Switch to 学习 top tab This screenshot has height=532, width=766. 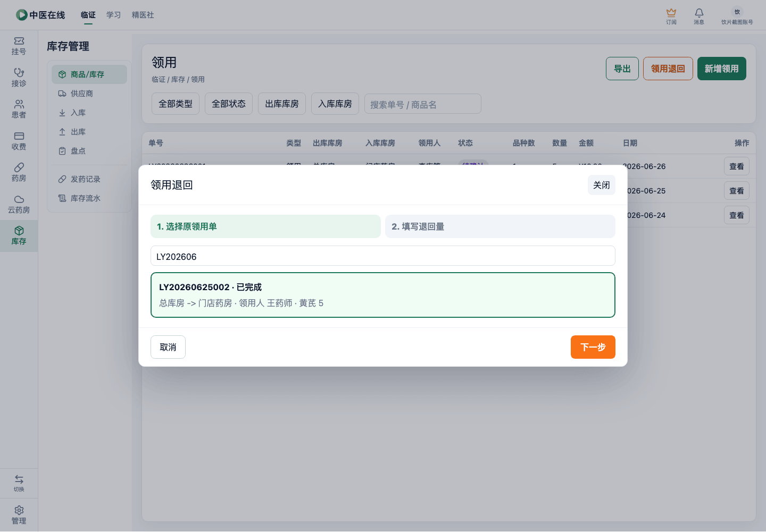tap(113, 15)
